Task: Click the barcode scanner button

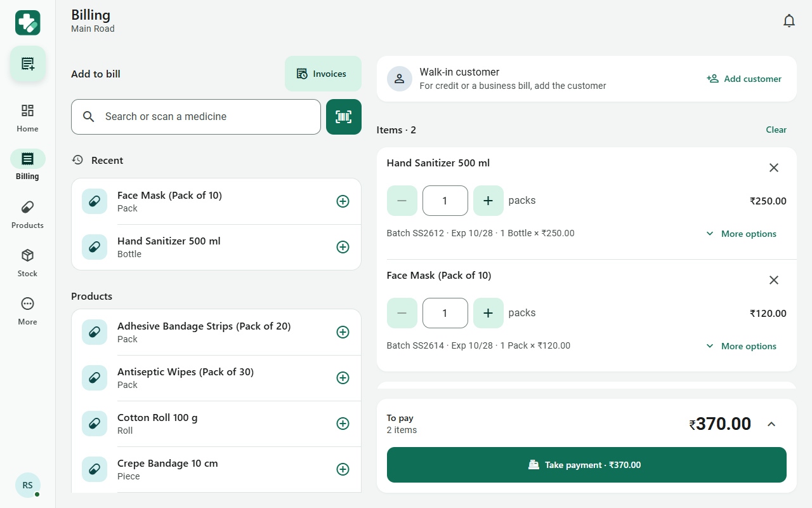Action: pos(343,117)
